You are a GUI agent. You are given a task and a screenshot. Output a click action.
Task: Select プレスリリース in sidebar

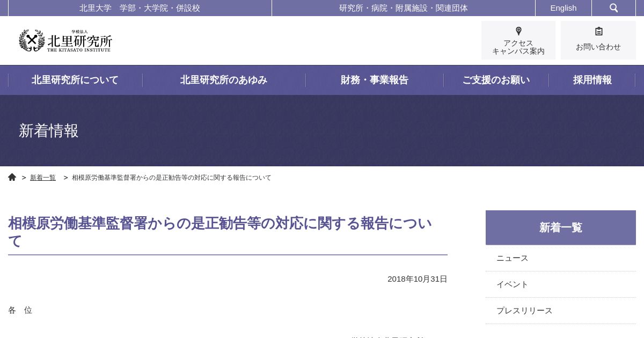pyautogui.click(x=561, y=311)
